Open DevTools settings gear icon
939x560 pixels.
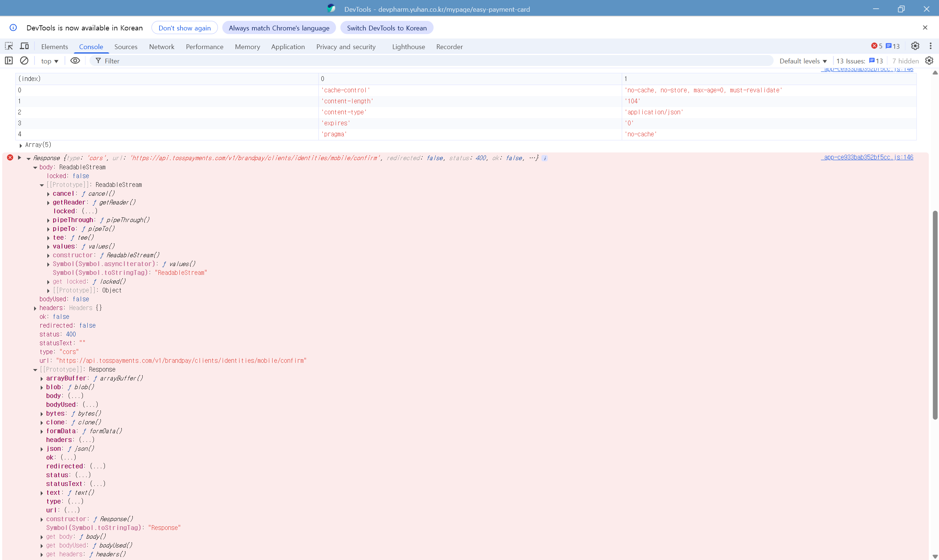tap(915, 46)
